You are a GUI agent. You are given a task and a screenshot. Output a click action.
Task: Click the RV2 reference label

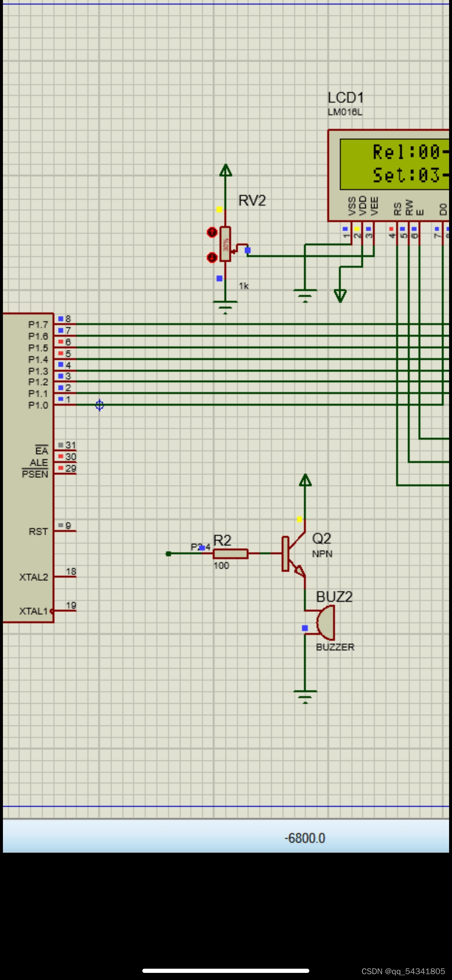[252, 201]
